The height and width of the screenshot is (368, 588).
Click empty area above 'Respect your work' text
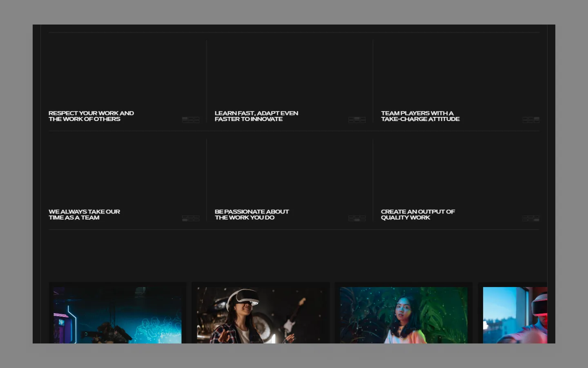122,74
